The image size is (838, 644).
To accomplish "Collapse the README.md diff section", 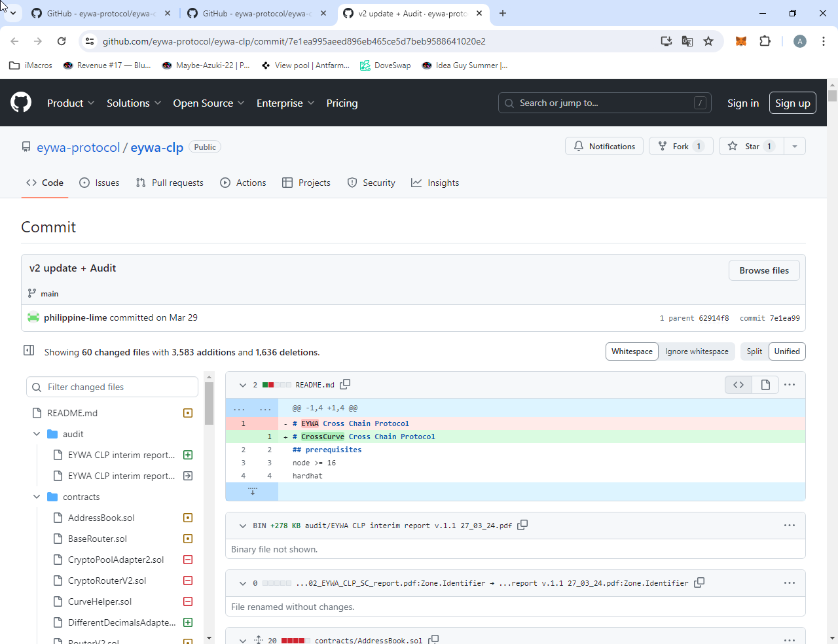I will pos(243,385).
